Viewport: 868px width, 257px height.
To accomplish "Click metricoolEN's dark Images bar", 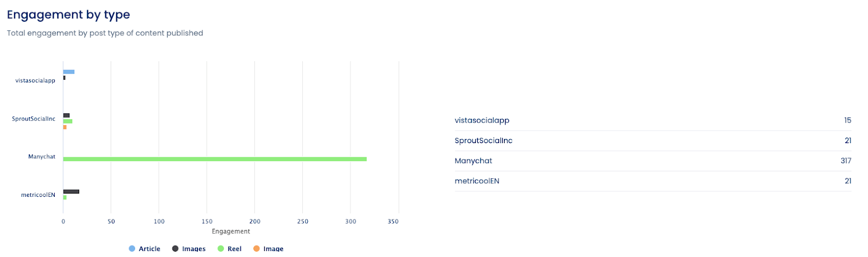I will [71, 191].
